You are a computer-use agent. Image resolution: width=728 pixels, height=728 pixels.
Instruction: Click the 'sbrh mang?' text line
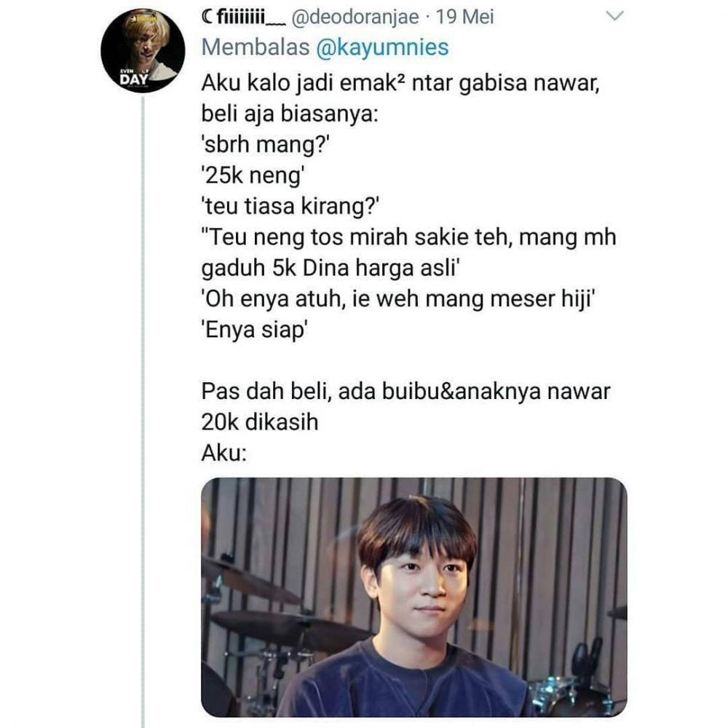pos(265,145)
